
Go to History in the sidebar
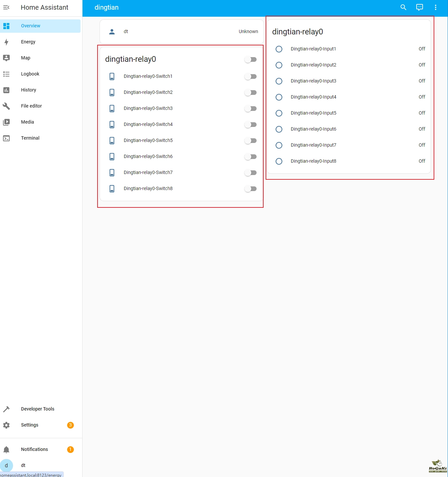[x=28, y=90]
